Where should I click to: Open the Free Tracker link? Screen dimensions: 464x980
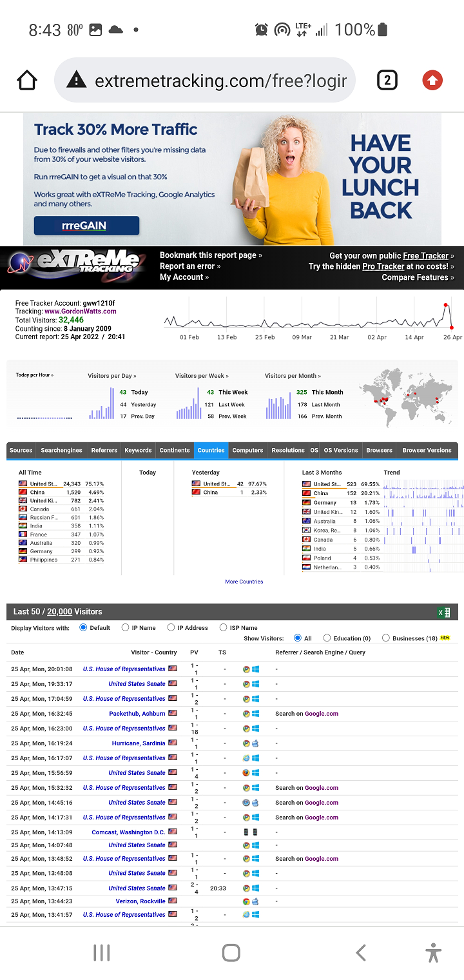[425, 256]
